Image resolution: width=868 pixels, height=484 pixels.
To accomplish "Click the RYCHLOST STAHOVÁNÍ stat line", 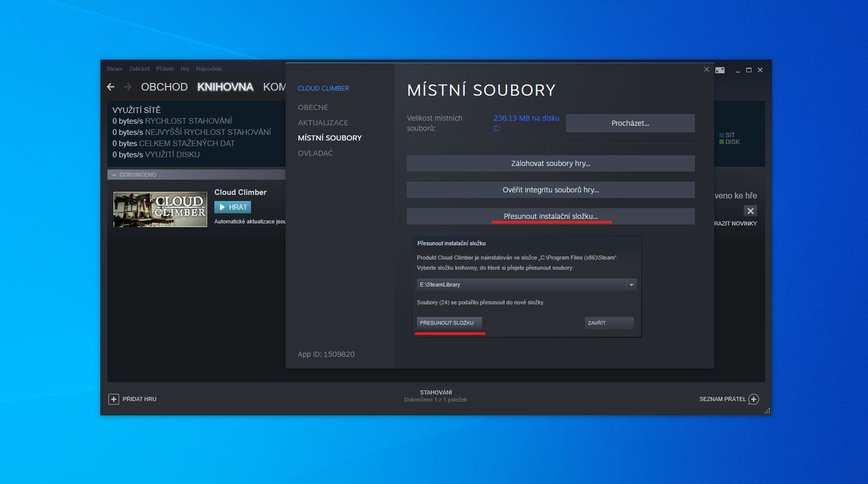I will (172, 121).
